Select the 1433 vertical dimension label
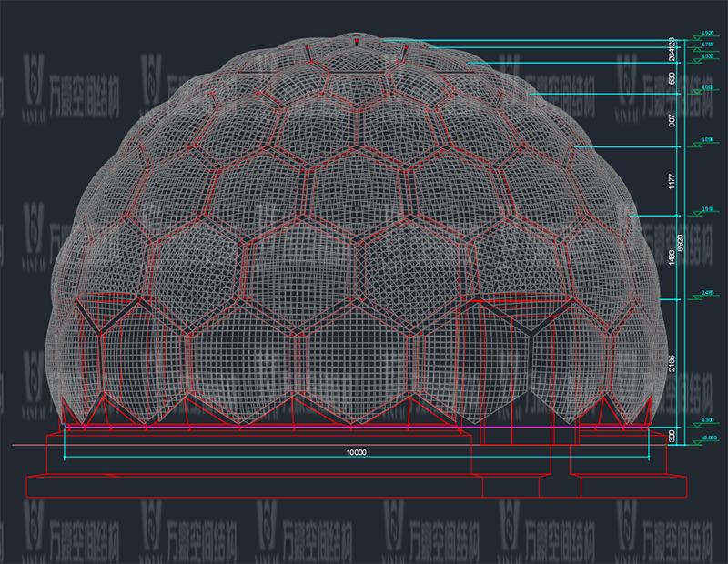This screenshot has height=564, width=728. click(671, 257)
